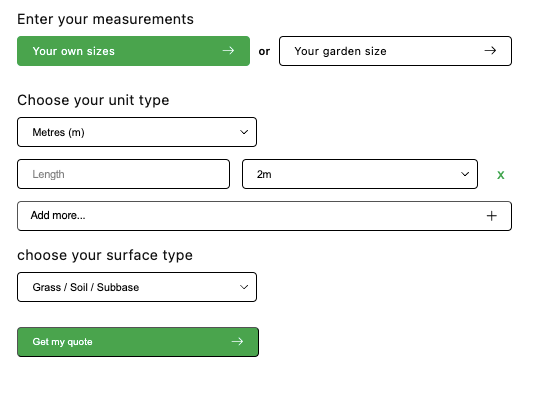Click the Choose your unit type heading
The width and height of the screenshot is (541, 403).
coord(93,100)
